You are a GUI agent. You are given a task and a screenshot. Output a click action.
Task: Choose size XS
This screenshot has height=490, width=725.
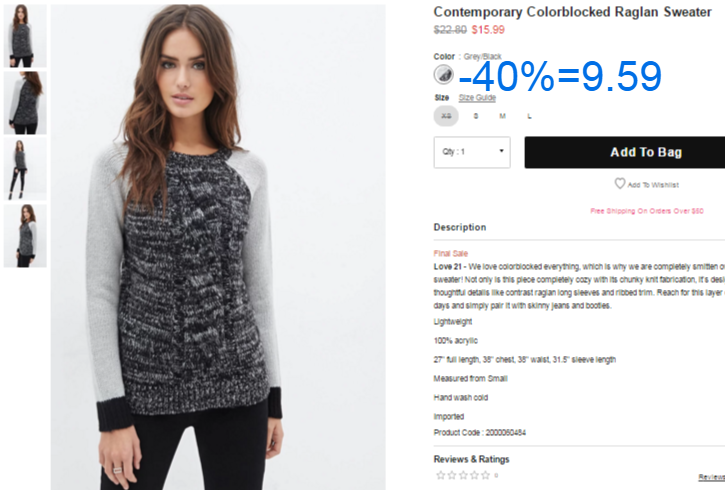point(446,116)
